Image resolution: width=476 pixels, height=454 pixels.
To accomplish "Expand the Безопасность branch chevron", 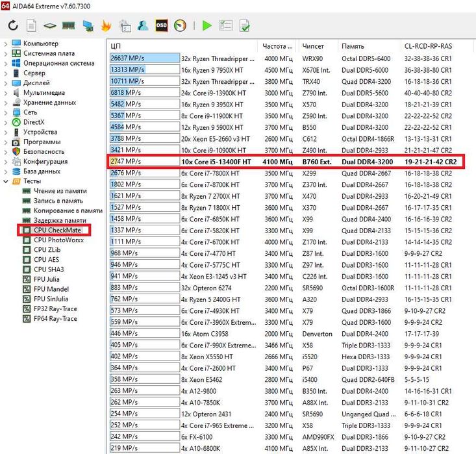I will [5, 152].
